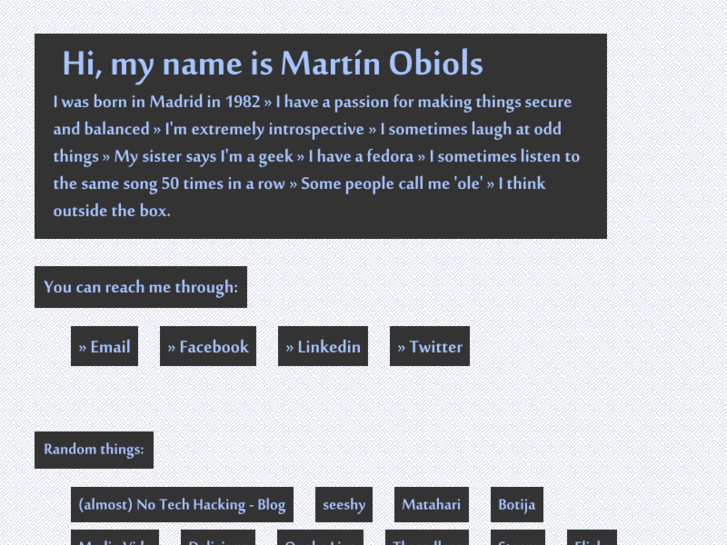Viewport: 727px width, 545px height.
Task: Open the (almost) No Tech Hacking - Blog link
Action: tap(182, 504)
